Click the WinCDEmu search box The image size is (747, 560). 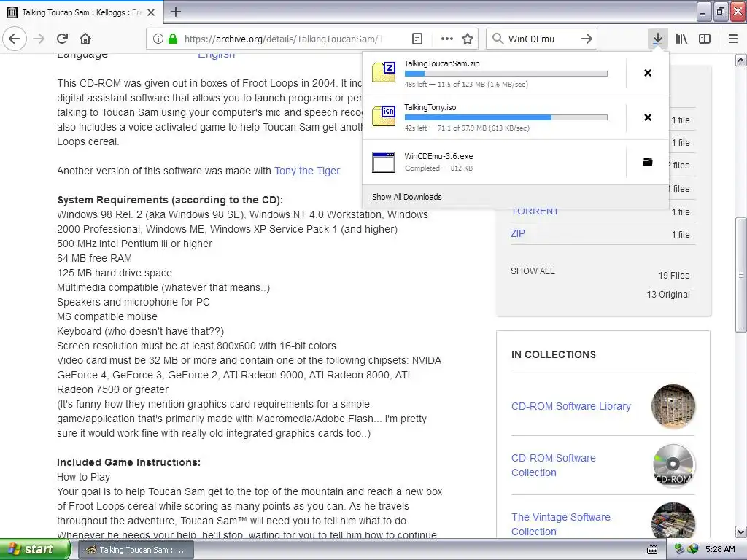[541, 39]
